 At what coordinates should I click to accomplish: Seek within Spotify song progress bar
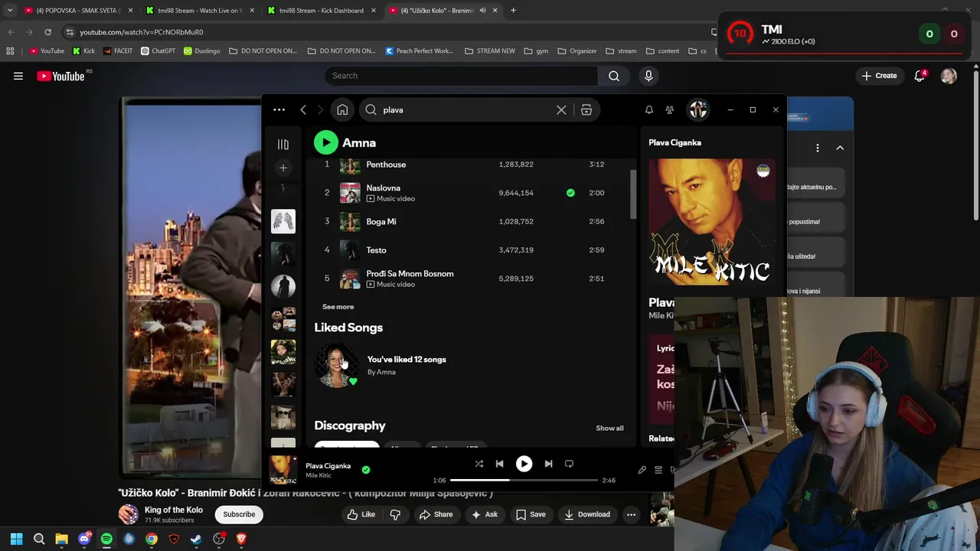tap(524, 480)
